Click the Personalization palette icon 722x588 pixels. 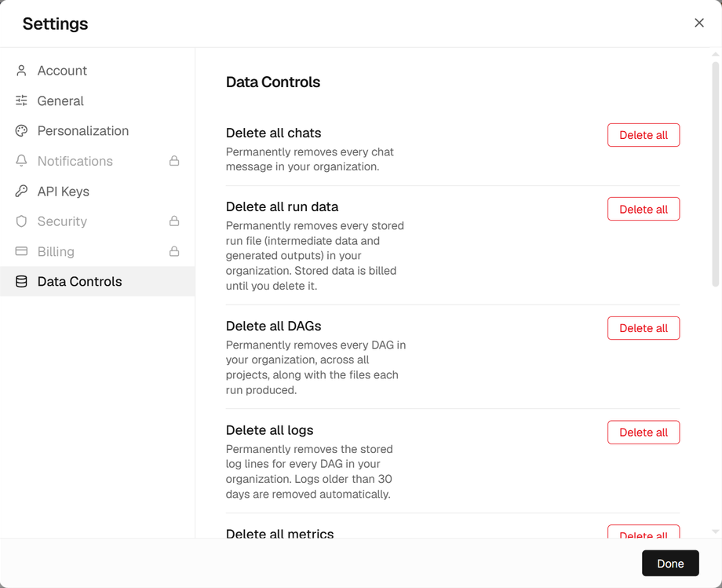point(21,131)
